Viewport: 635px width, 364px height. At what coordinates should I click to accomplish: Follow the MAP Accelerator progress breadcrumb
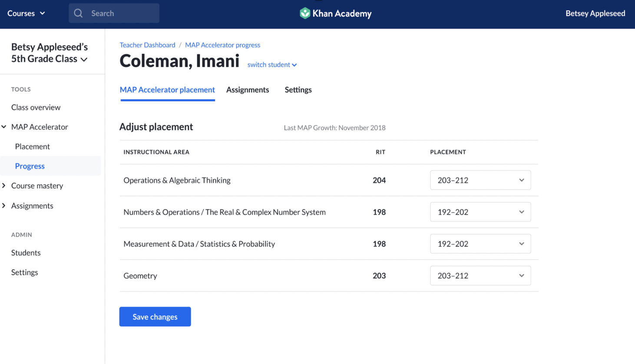click(x=222, y=45)
